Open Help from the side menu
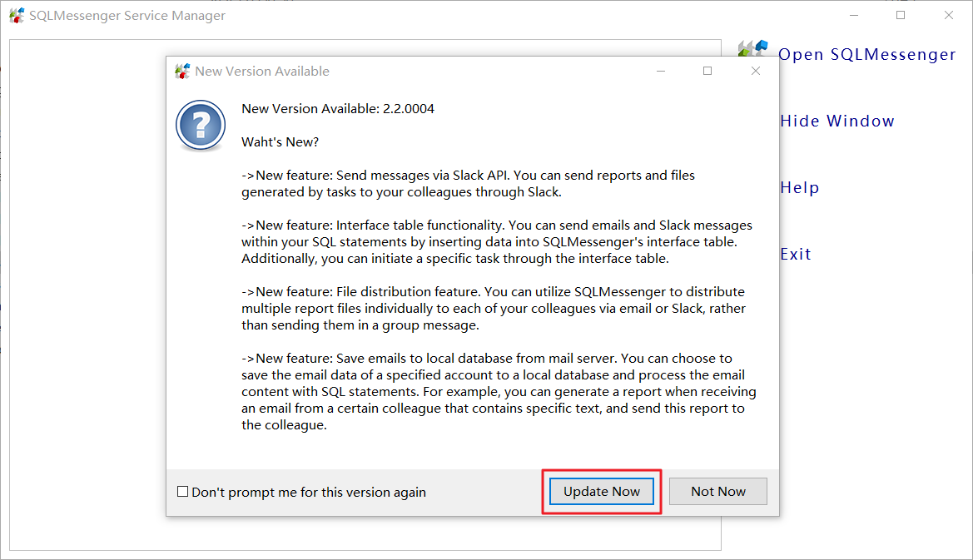The width and height of the screenshot is (973, 560). [799, 188]
